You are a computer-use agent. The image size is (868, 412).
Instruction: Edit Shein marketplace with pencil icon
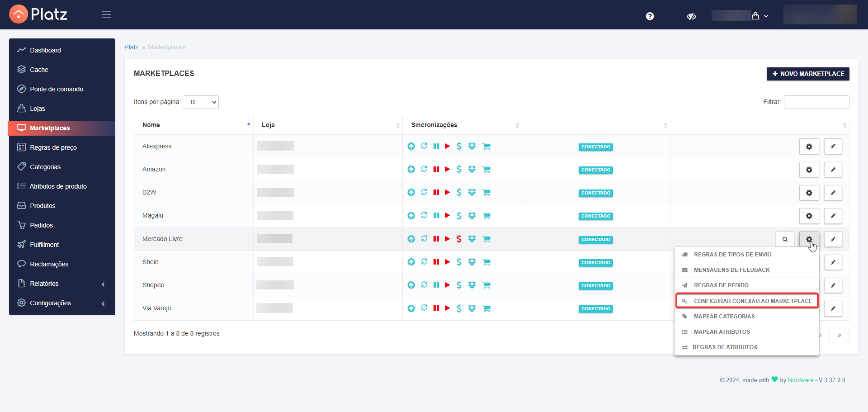click(x=833, y=262)
